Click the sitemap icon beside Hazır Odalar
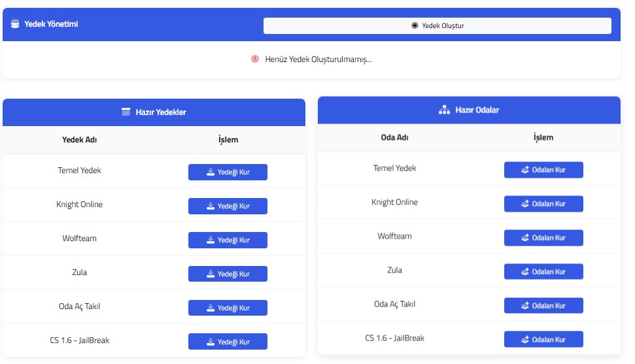635x364 pixels. [444, 110]
